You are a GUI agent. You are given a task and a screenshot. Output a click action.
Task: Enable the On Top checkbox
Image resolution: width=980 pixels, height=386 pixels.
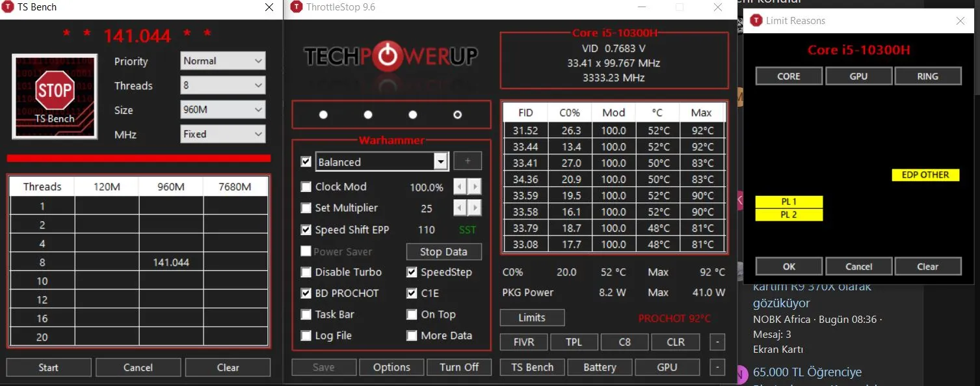pos(412,314)
